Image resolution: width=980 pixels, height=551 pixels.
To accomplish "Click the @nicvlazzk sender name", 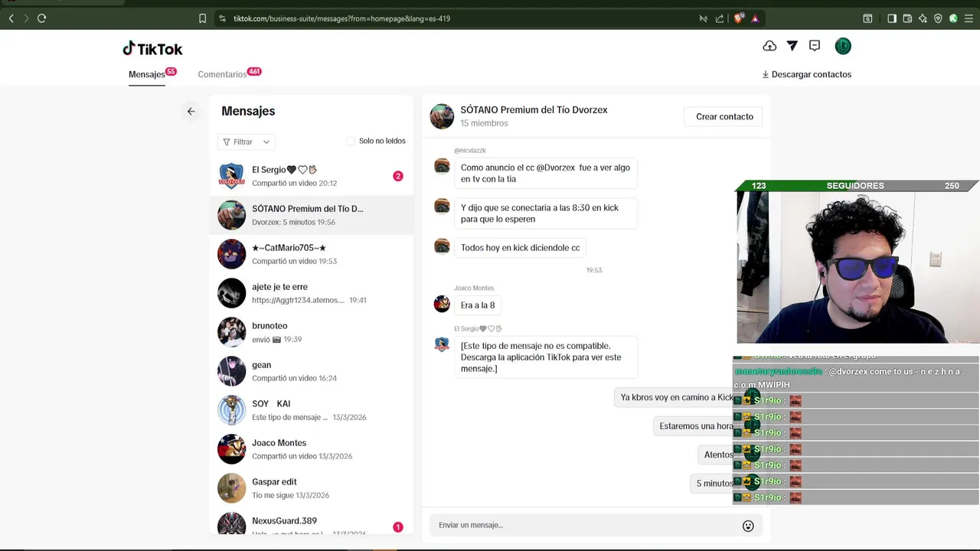I will tap(470, 151).
